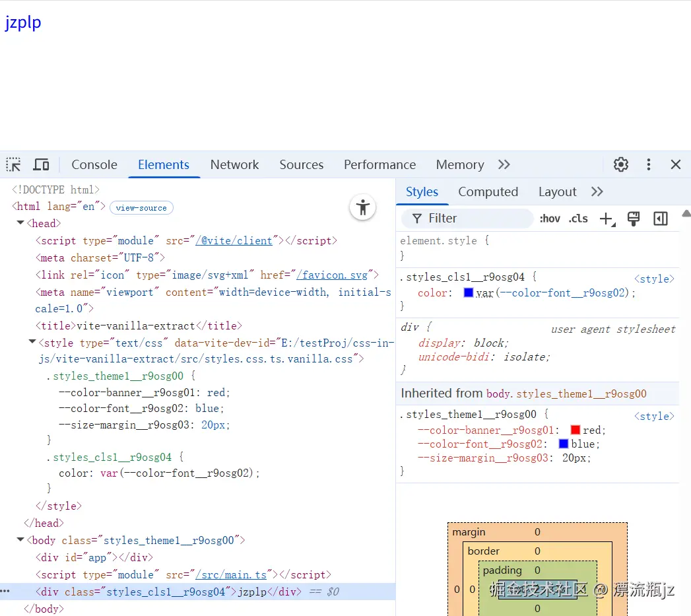Enable :hov to force element state
This screenshot has width=691, height=616.
(x=550, y=218)
